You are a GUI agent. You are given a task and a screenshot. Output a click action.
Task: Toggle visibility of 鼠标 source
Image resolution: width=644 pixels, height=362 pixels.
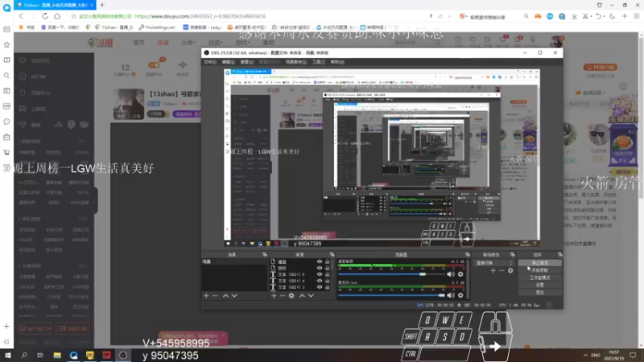(319, 268)
